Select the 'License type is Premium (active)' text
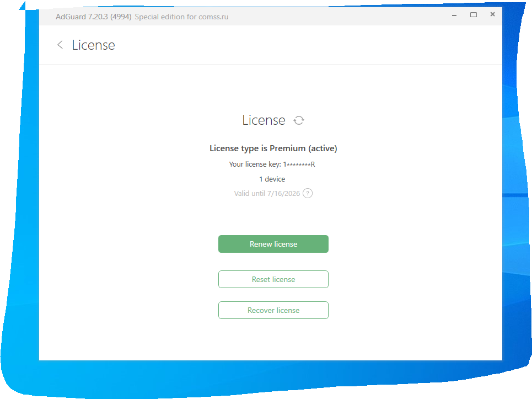 (x=273, y=148)
